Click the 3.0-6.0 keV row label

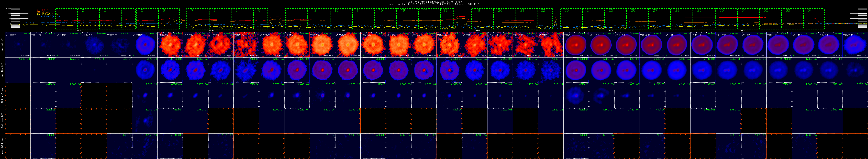point(2,44)
